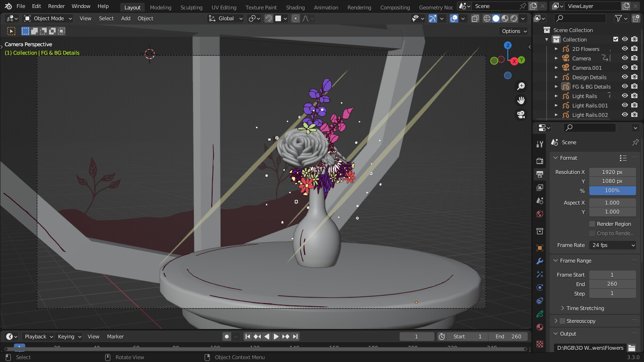Screen dimensions: 644x362
Task: Enable the Render Region checkbox
Action: pos(592,224)
